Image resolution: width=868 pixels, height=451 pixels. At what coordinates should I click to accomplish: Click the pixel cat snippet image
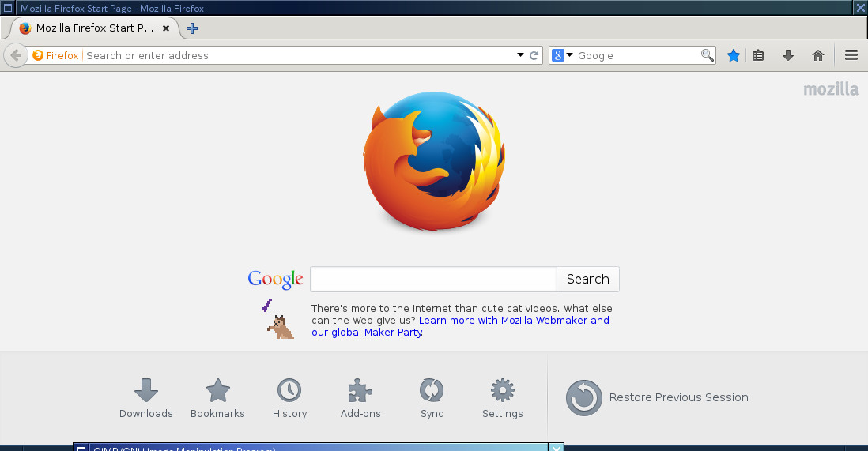280,319
